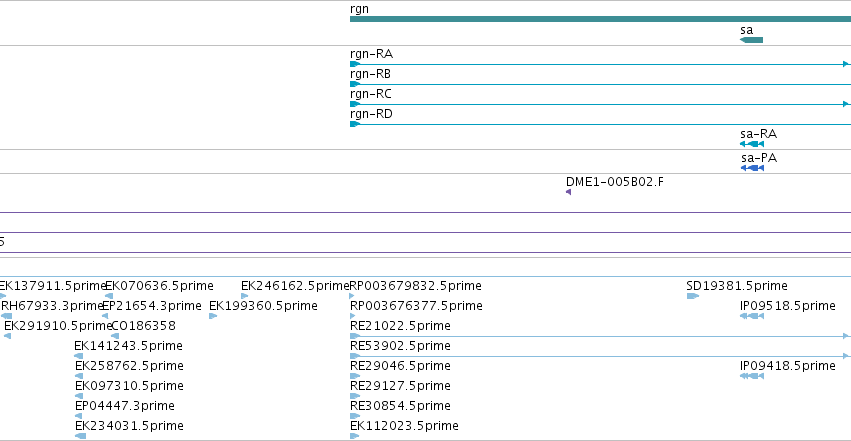This screenshot has height=441, width=851.
Task: Click the EK246162.5prime arrow glyph
Action: click(x=245, y=296)
